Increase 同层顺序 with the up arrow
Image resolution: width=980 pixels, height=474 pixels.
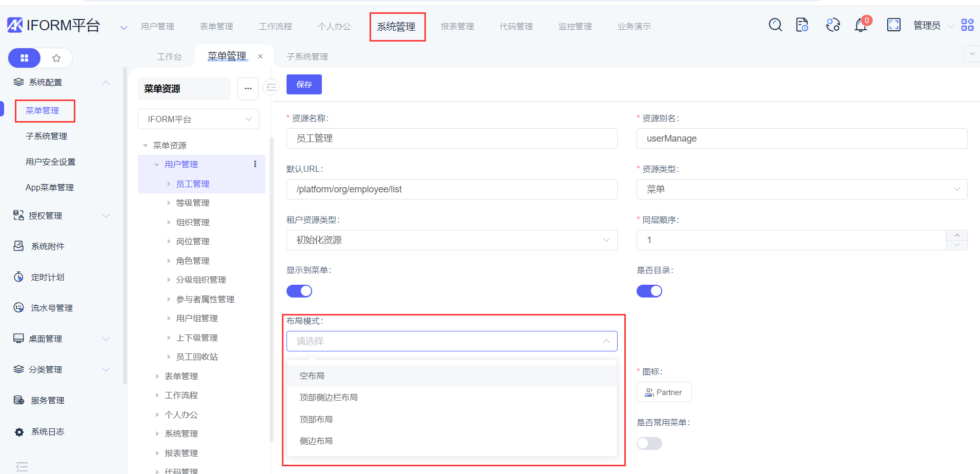956,235
